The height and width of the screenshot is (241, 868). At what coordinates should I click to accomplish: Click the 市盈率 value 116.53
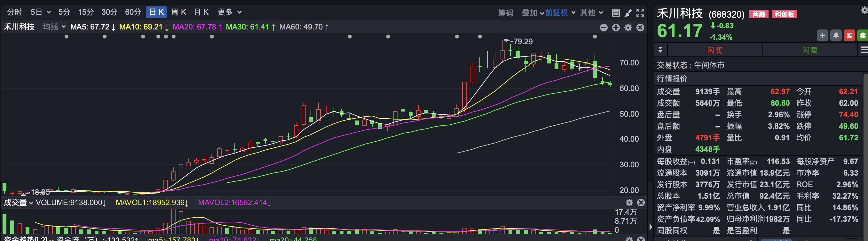(x=778, y=161)
